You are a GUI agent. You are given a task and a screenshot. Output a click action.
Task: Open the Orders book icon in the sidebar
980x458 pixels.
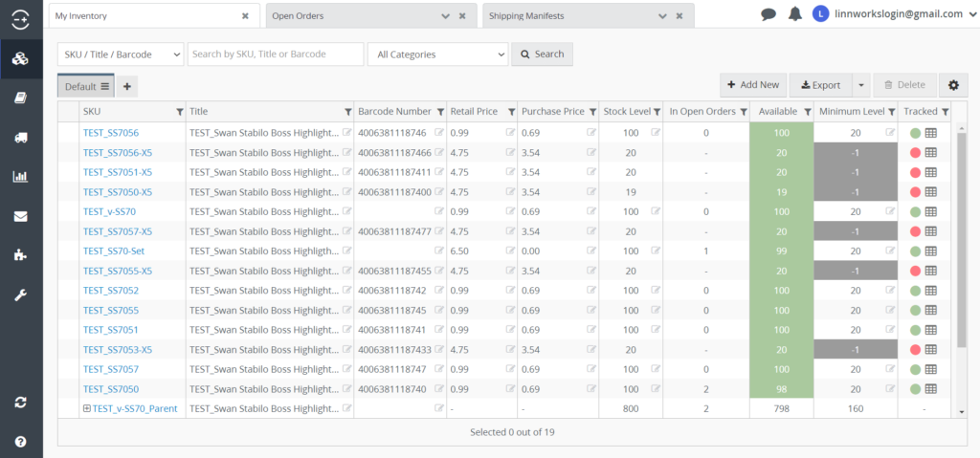coord(21,98)
